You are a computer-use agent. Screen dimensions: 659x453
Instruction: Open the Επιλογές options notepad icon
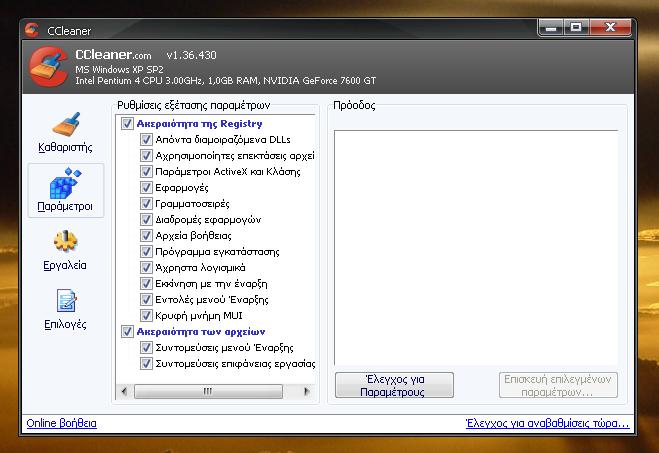(x=66, y=300)
